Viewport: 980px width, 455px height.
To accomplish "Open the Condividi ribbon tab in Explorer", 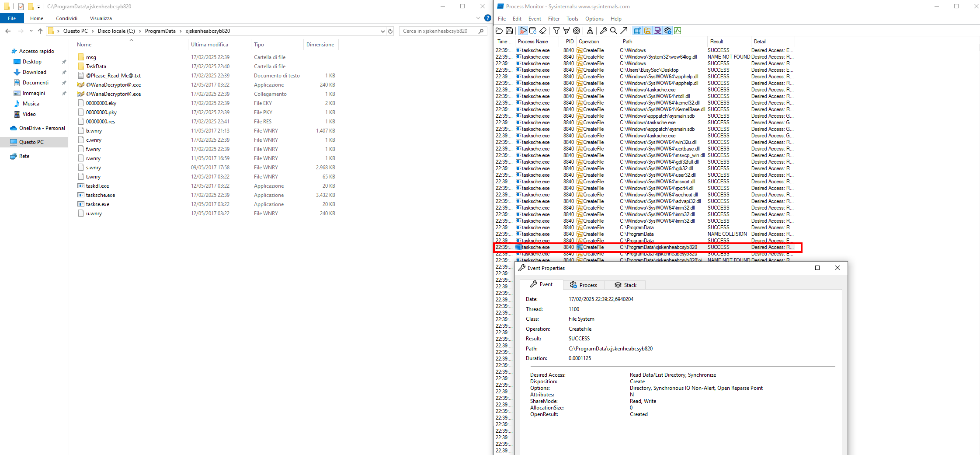I will (x=66, y=18).
